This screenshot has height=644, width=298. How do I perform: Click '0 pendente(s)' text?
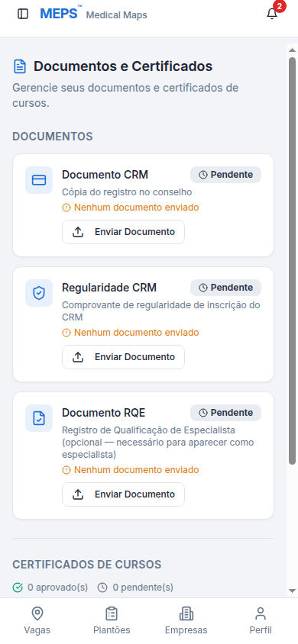(143, 588)
